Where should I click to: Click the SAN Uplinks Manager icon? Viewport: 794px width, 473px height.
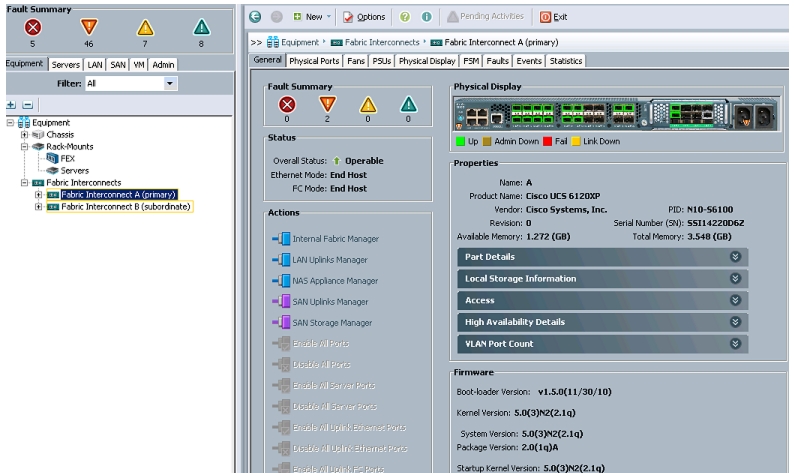tap(282, 301)
